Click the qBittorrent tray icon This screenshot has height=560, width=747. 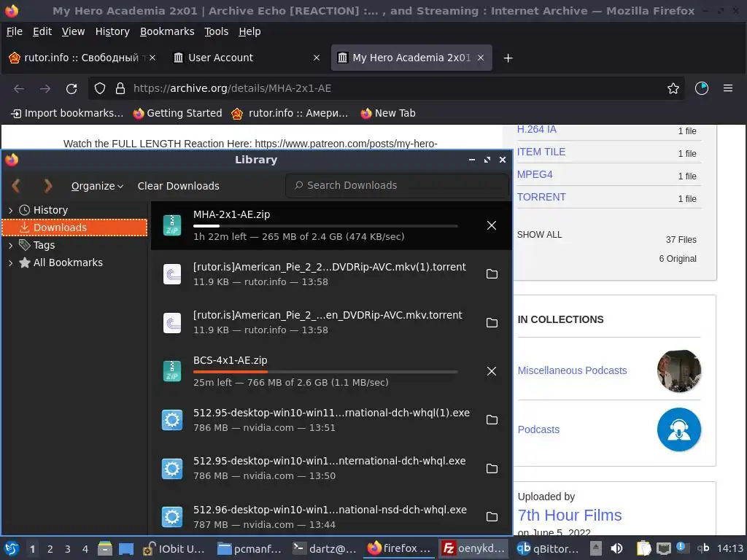coord(703,548)
